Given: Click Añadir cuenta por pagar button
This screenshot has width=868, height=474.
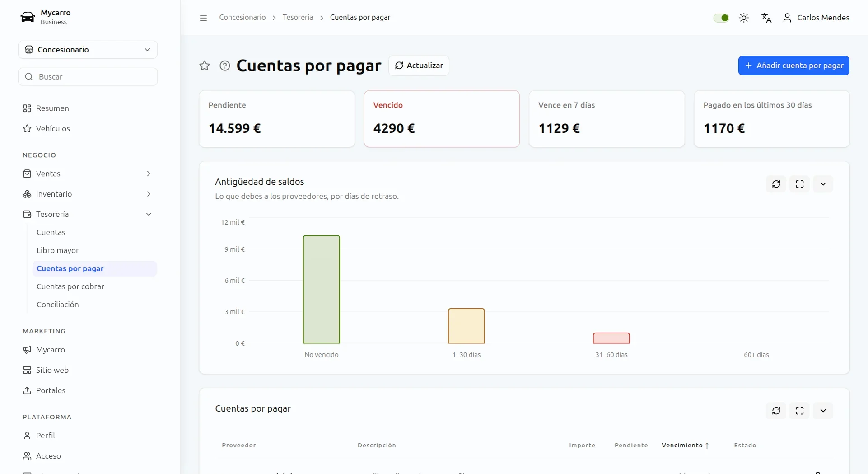Looking at the screenshot, I should coord(793,66).
